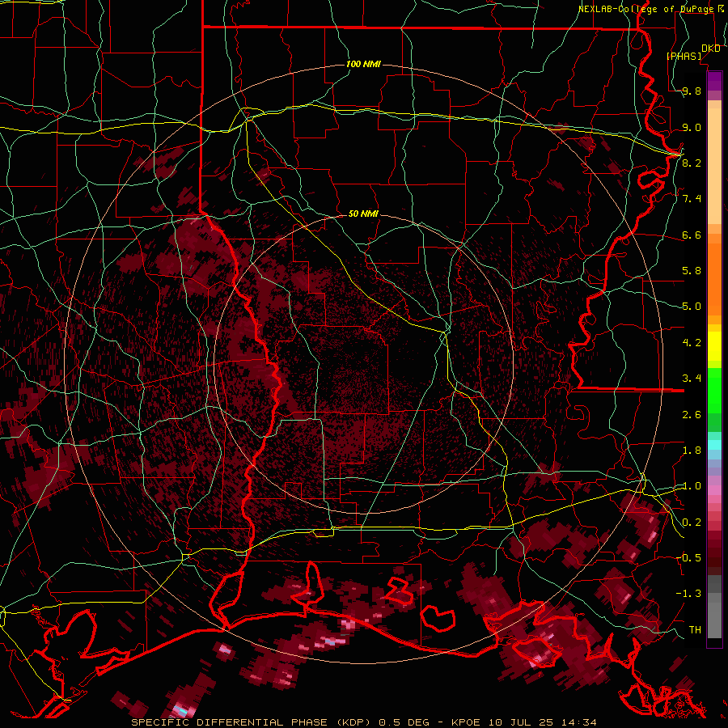Select the 9.8 legend value
Screen dimensions: 728x728
[x=692, y=91]
